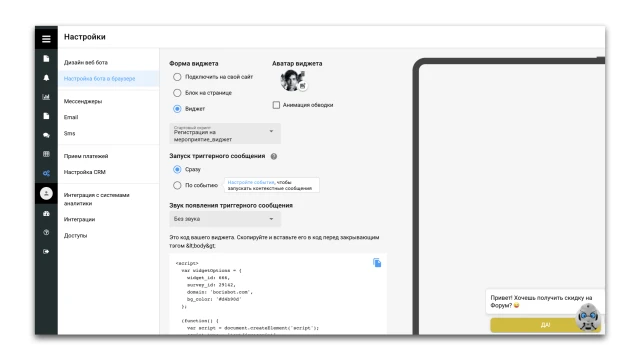Image resolution: width=640 pixels, height=360 pixels.
Task: Open the table grid sidebar icon
Action: point(46,154)
